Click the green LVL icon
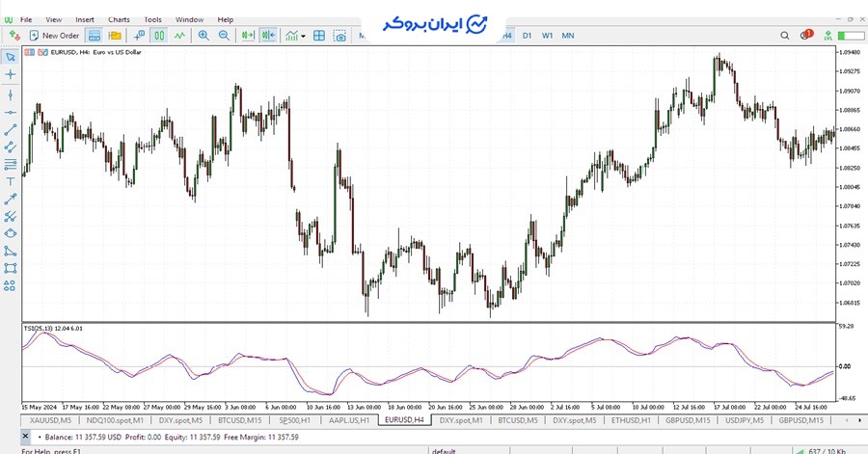Image resolution: width=868 pixels, height=454 pixels. coord(827,36)
